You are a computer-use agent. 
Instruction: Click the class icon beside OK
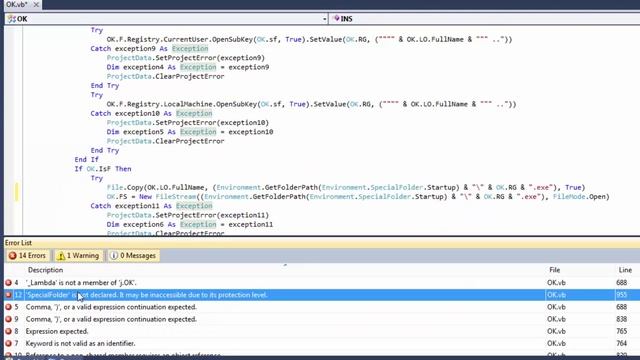(11, 19)
